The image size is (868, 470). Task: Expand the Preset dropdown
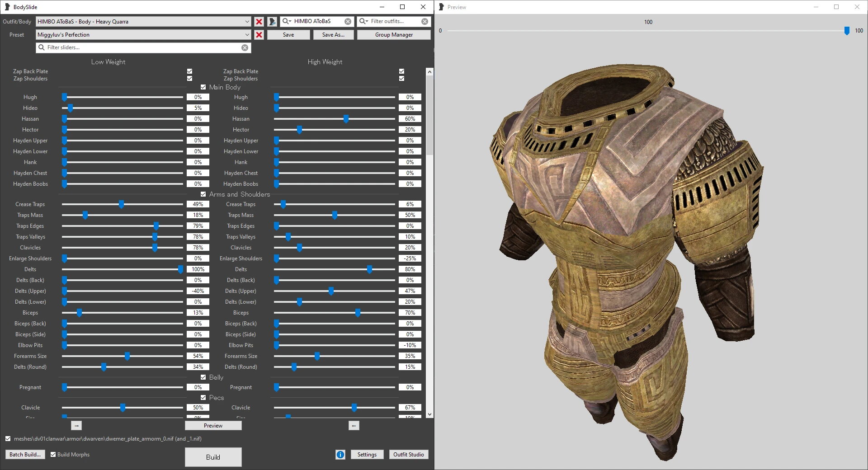tap(247, 35)
